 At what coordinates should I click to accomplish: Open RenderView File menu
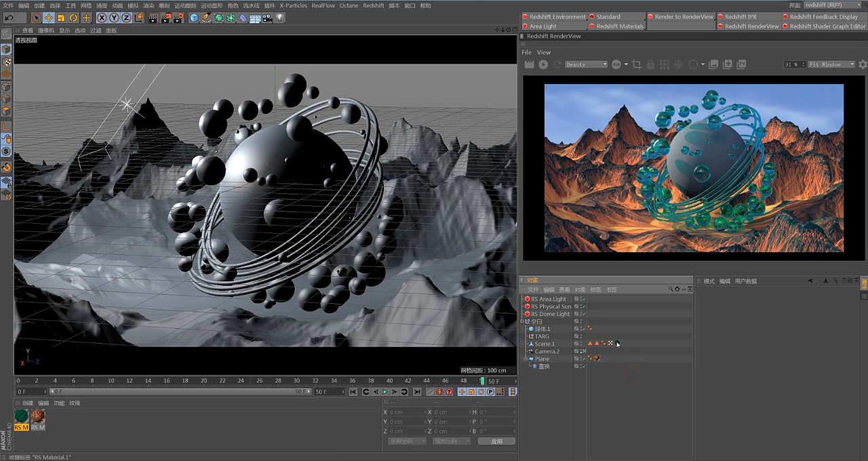(x=526, y=52)
